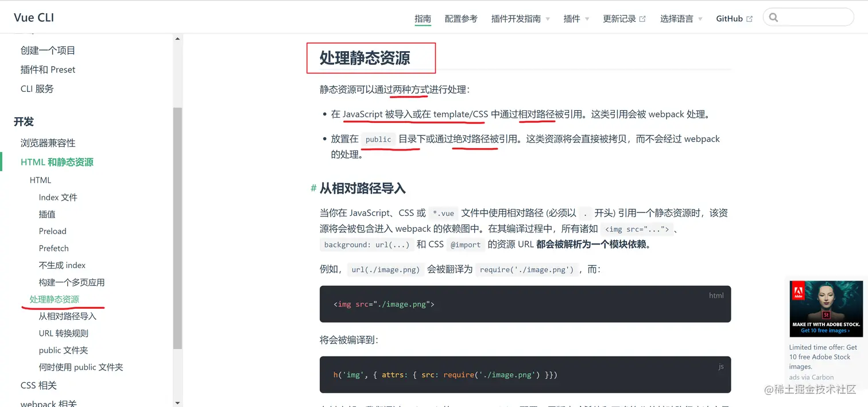The width and height of the screenshot is (868, 407).
Task: Go to 何时使用 public 文件夹 sidebar entry
Action: pos(81,367)
